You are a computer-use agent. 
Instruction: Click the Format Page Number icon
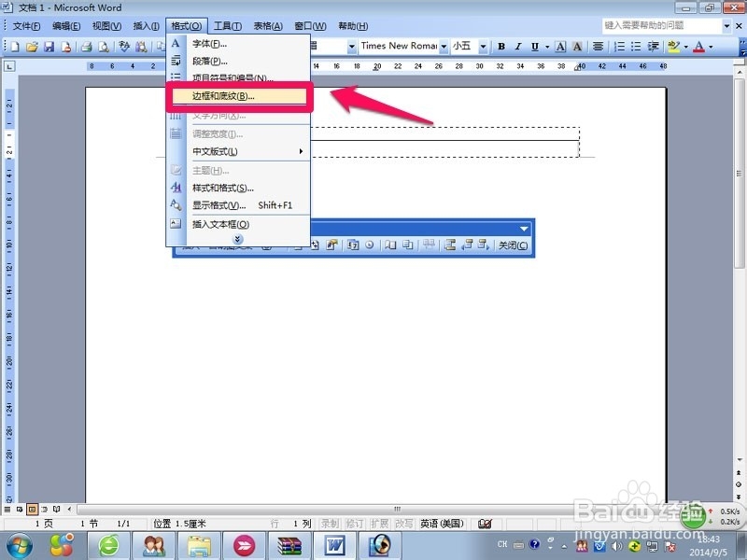pos(331,245)
